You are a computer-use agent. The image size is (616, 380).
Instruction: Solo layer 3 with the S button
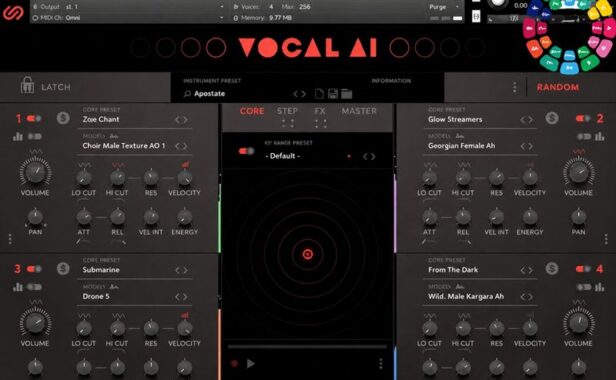(x=63, y=269)
